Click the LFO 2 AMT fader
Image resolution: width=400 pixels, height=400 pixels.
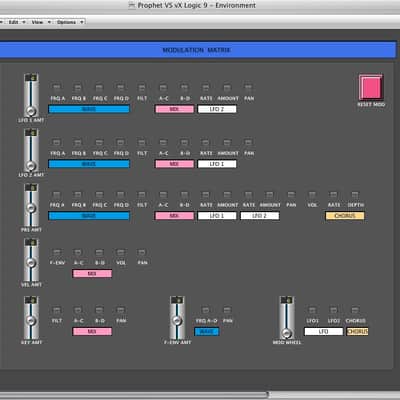31,150
